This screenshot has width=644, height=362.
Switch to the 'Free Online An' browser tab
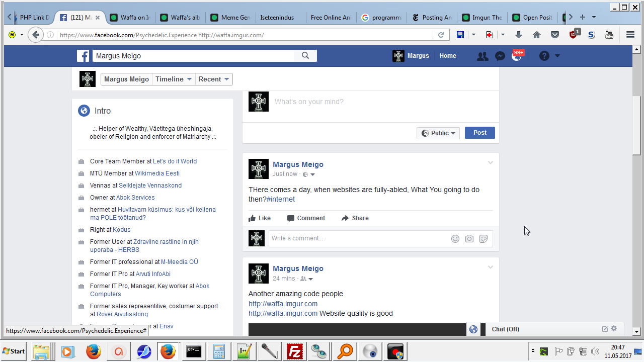(331, 18)
